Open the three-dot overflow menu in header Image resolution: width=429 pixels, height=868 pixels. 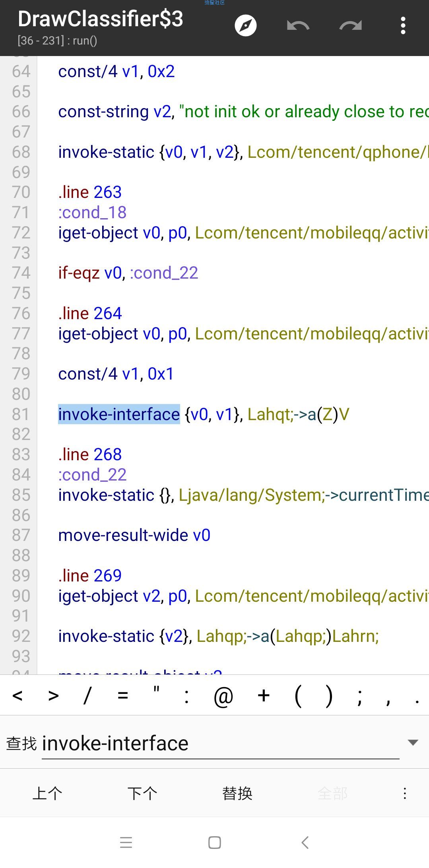point(403,26)
